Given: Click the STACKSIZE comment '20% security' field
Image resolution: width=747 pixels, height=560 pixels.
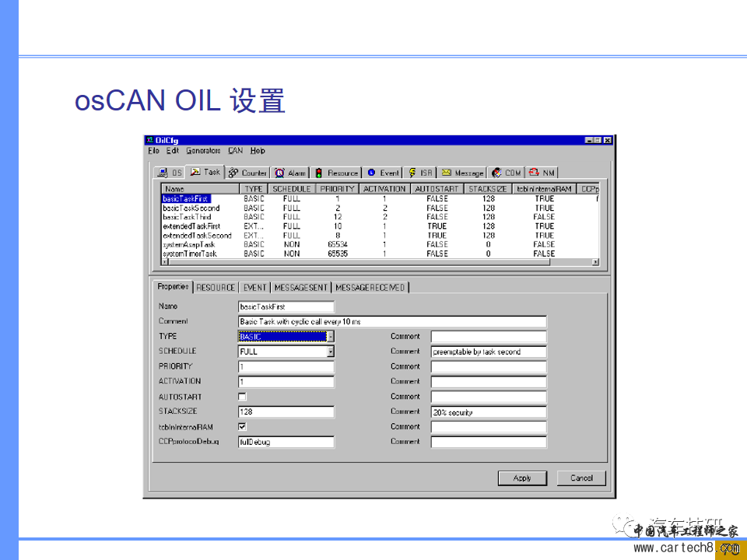Looking at the screenshot, I should tap(489, 412).
